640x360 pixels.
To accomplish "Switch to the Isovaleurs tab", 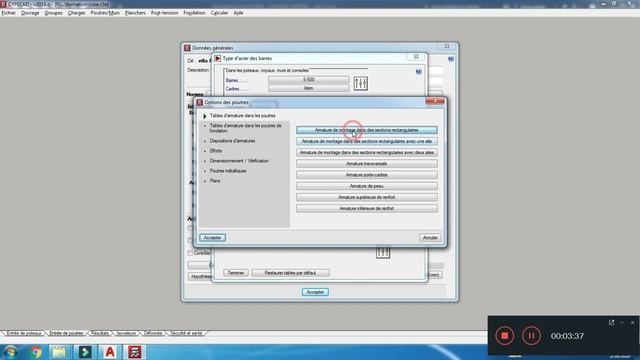I will 126,333.
